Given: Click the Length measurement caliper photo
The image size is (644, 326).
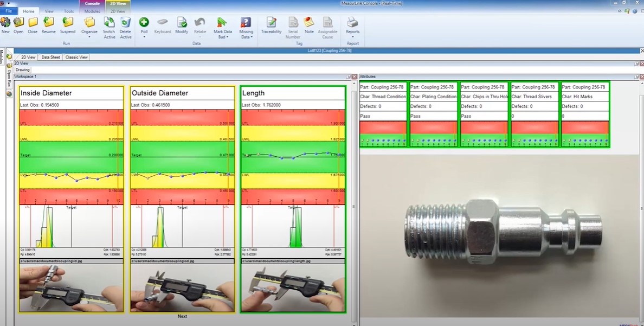Looking at the screenshot, I should [293, 288].
